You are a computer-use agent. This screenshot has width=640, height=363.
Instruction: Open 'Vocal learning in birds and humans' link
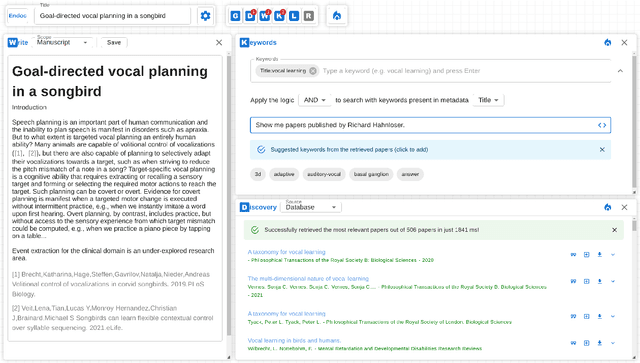(294, 340)
